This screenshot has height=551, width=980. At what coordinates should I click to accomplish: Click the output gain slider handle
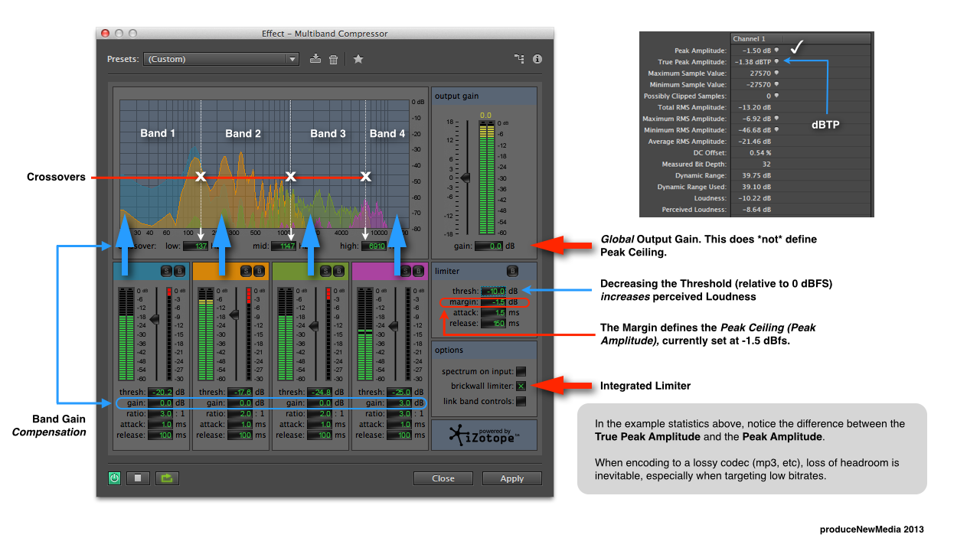tap(464, 178)
